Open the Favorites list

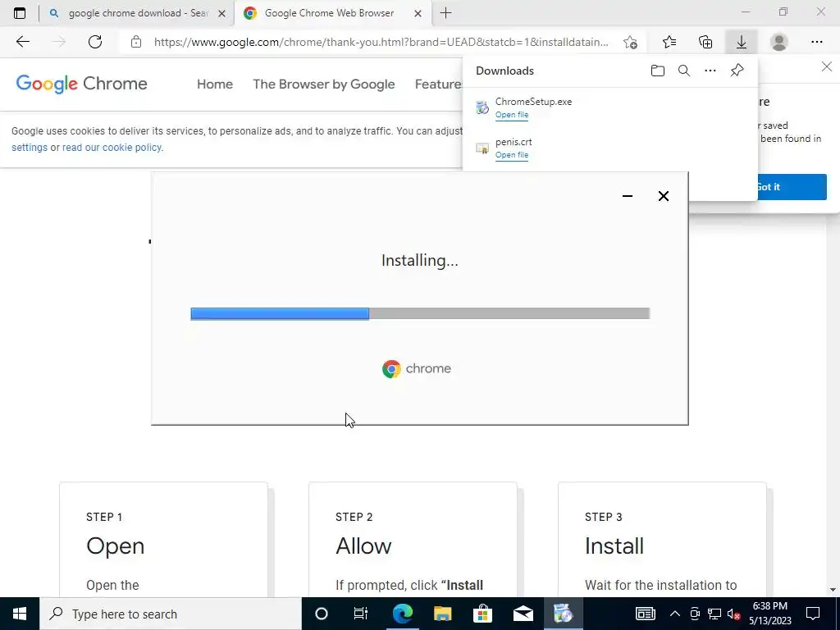tap(669, 42)
